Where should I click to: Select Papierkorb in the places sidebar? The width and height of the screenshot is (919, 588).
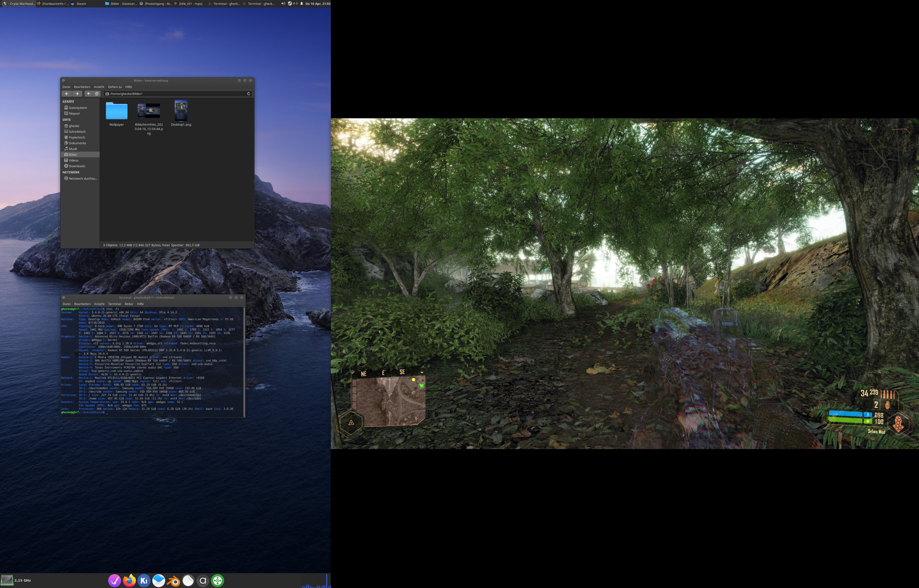click(77, 138)
